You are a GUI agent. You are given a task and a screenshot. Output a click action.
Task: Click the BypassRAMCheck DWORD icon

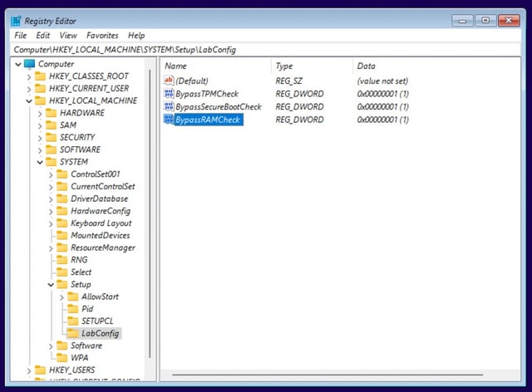point(169,120)
